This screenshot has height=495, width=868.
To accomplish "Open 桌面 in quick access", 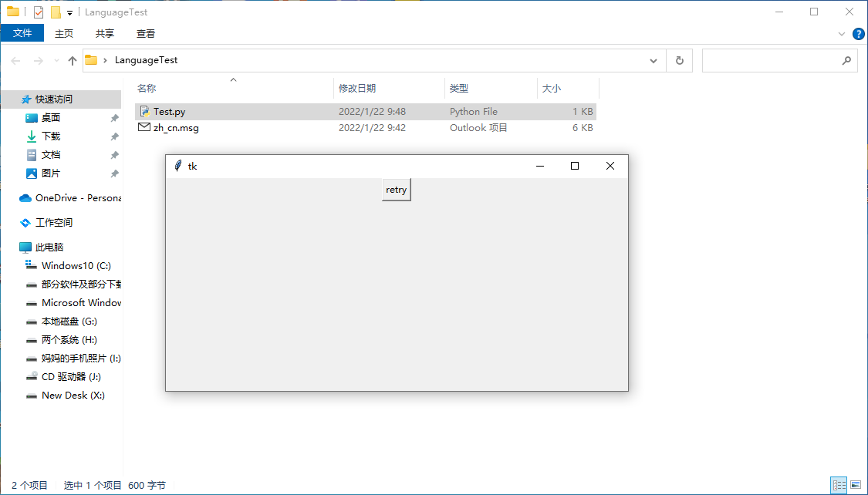I will pos(50,117).
